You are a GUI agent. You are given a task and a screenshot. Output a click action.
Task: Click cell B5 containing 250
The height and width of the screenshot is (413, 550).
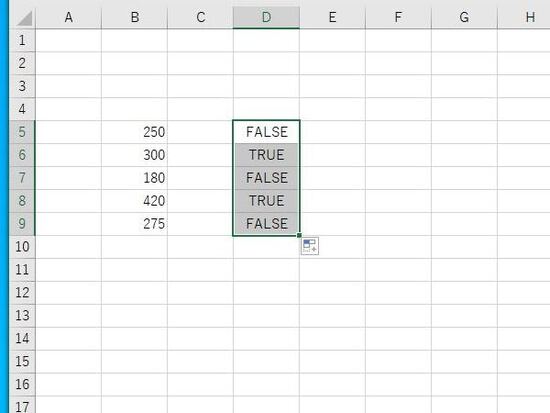click(x=135, y=132)
